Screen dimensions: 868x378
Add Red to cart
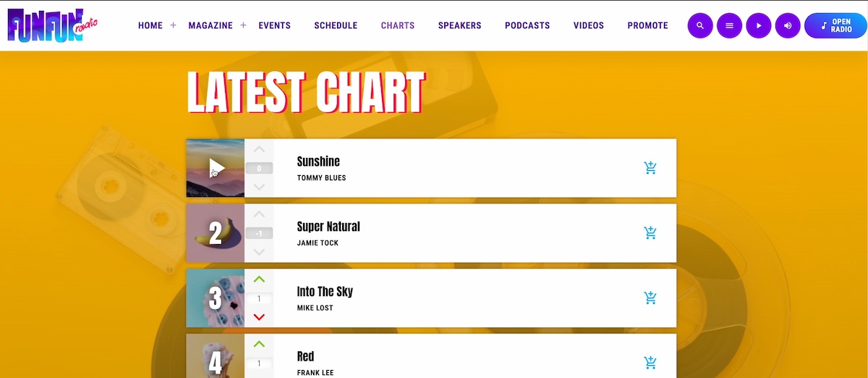(x=650, y=362)
